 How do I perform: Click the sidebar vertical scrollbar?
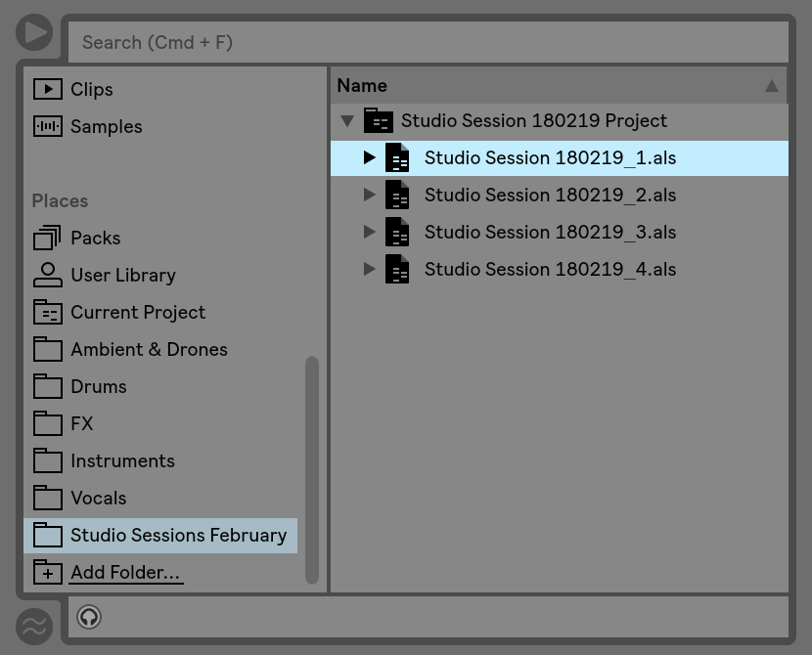312,469
